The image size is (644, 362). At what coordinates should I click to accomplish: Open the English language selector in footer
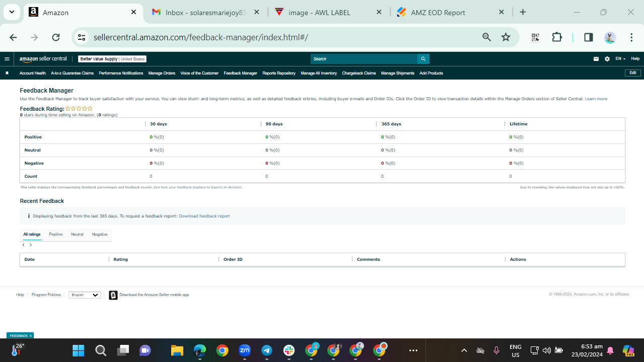pyautogui.click(x=85, y=295)
